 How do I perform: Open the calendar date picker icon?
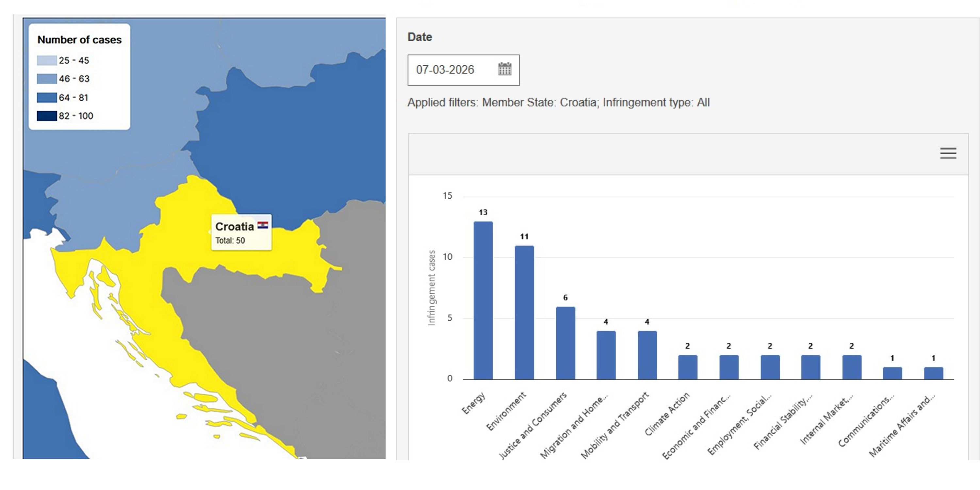point(504,69)
